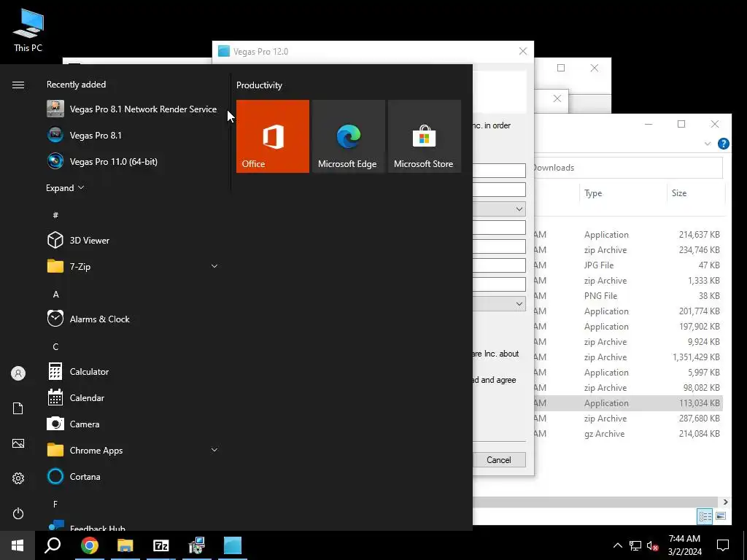The height and width of the screenshot is (560, 747).
Task: Launch Vegas Pro 11.0 (64-bit)
Action: (131, 161)
